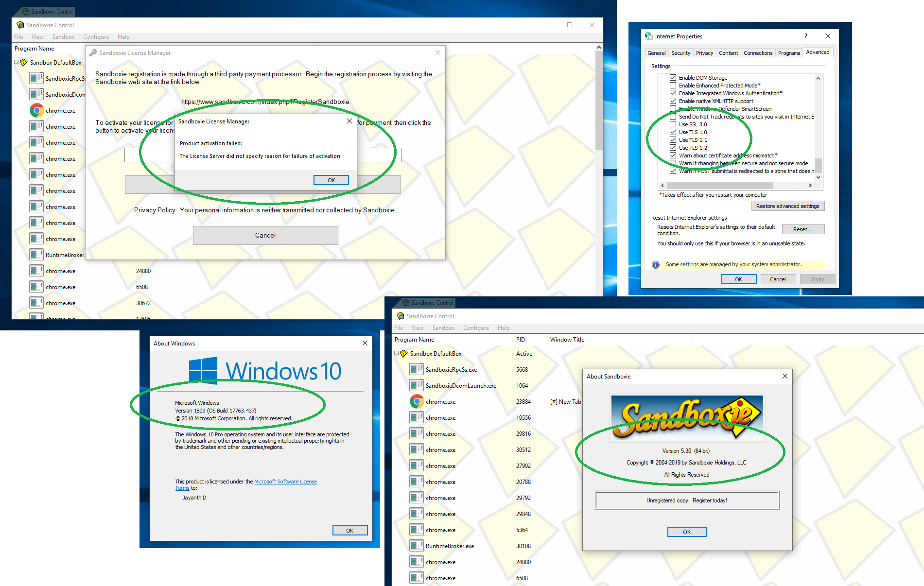Open the Privacy tab in Internet Properties
The image size is (924, 586).
click(x=704, y=53)
